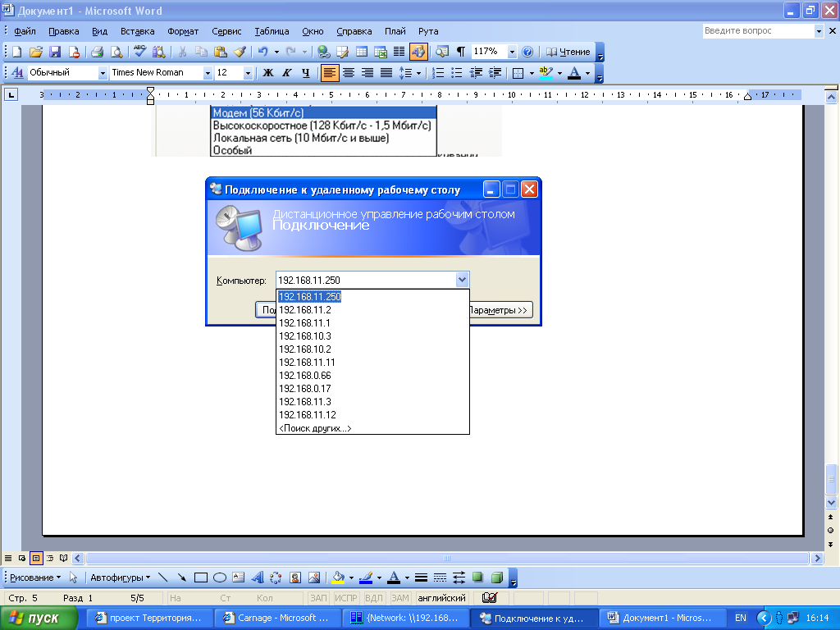This screenshot has width=840, height=630.
Task: Open Автофигуры menu in Drawing toolbar
Action: pyautogui.click(x=120, y=577)
